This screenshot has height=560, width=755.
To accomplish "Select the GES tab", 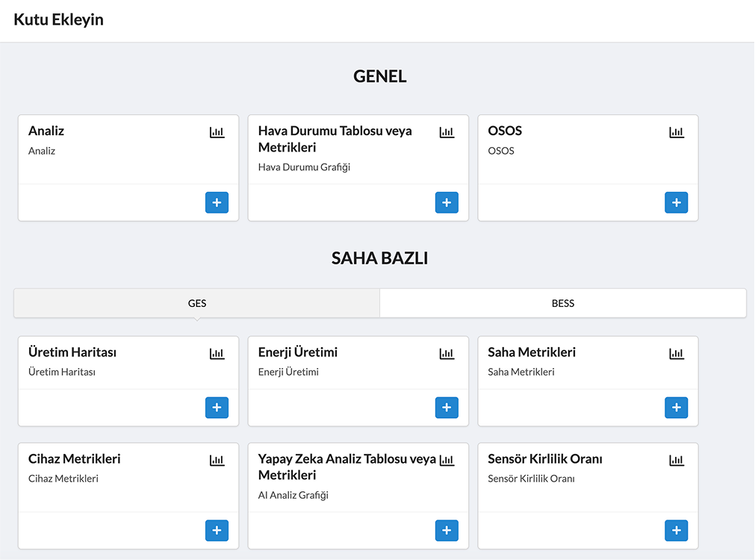I will pos(197,303).
